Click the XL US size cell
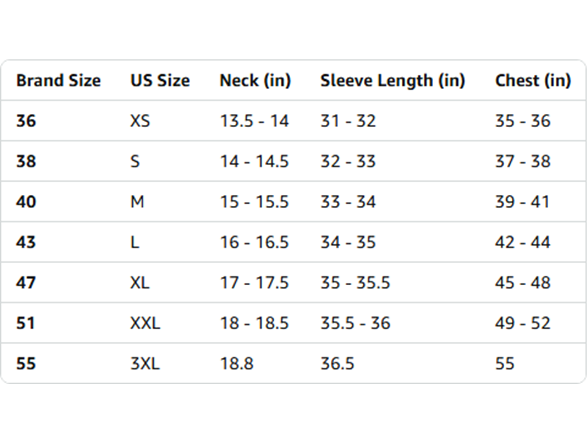 point(140,283)
